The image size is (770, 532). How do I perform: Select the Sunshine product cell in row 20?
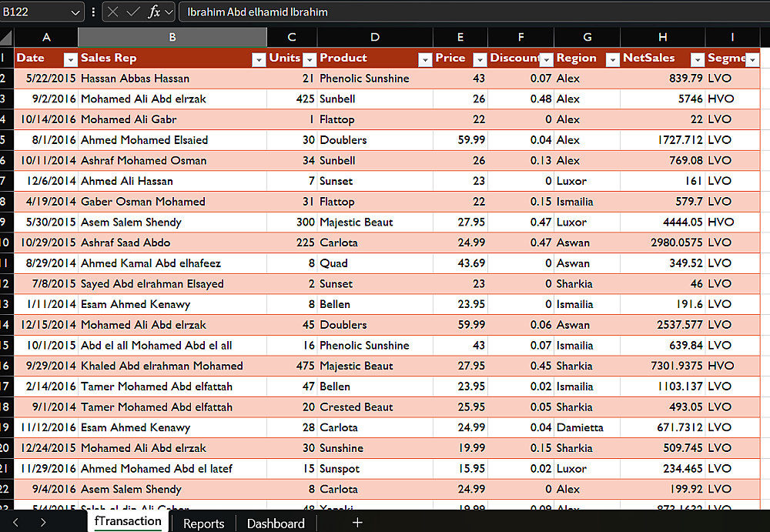click(375, 448)
